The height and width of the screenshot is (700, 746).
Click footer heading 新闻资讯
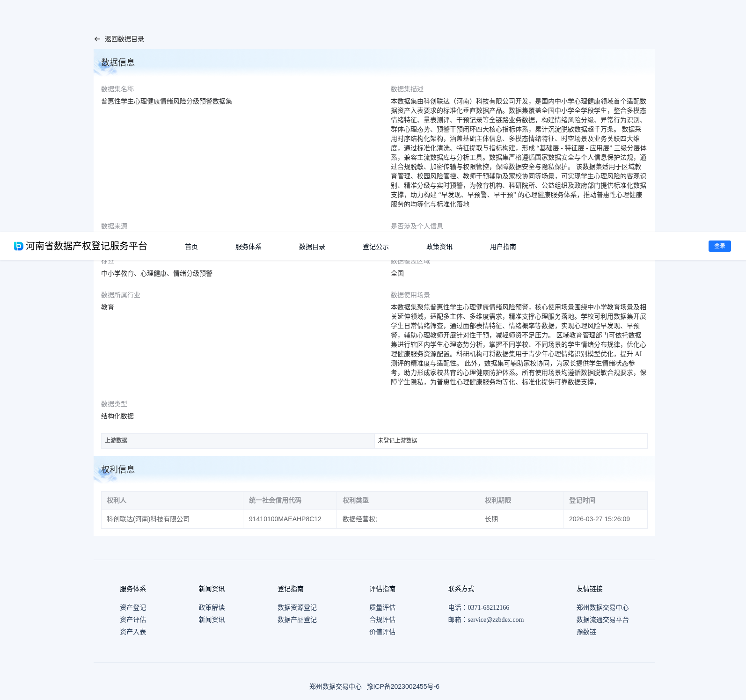click(212, 589)
